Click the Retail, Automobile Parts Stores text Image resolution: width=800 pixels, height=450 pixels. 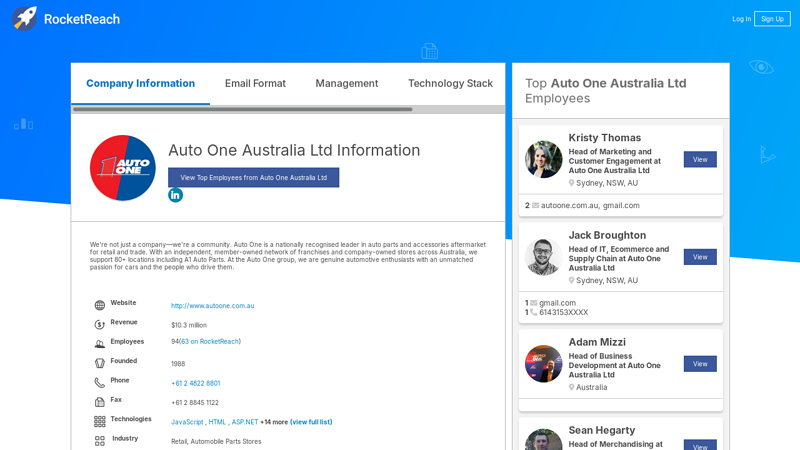(x=216, y=441)
